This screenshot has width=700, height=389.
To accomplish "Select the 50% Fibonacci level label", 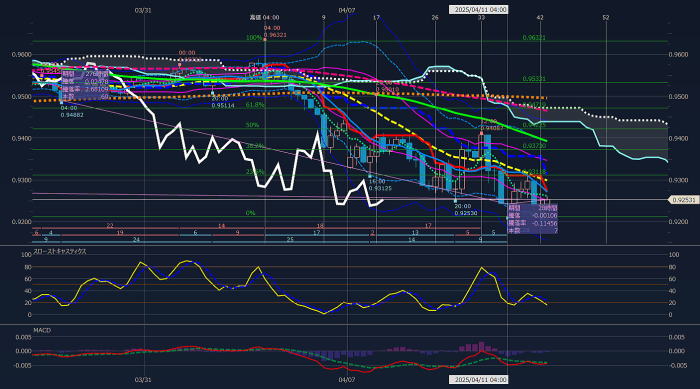I will click(x=252, y=125).
